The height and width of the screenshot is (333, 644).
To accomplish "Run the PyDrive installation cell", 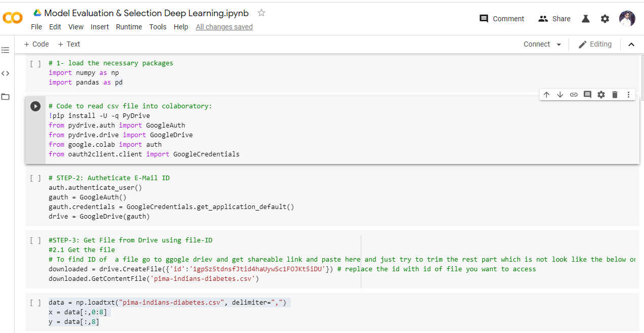I will (35, 106).
